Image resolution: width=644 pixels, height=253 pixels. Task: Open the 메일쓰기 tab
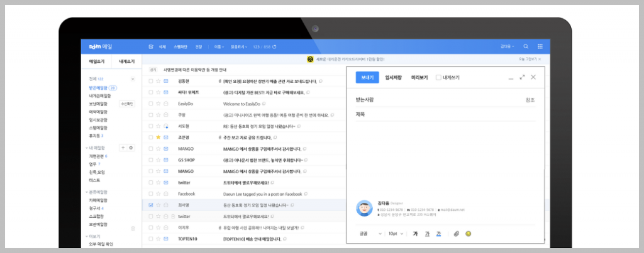click(x=97, y=62)
